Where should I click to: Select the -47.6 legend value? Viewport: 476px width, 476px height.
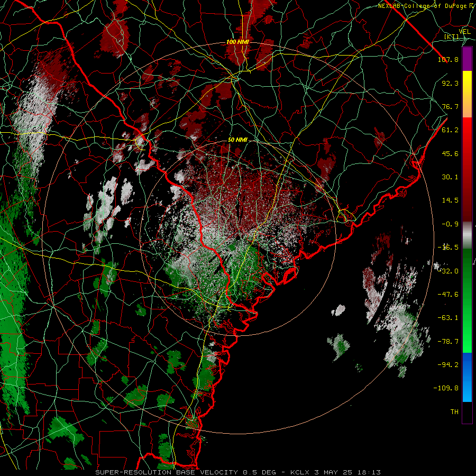[x=448, y=295]
